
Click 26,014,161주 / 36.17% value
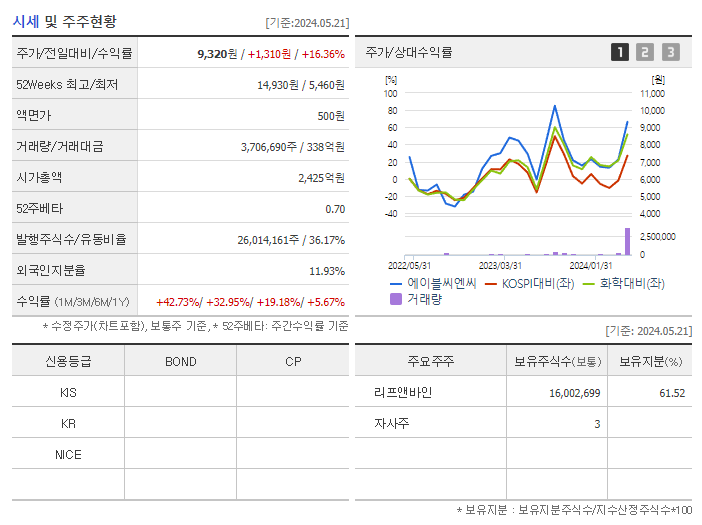point(291,240)
